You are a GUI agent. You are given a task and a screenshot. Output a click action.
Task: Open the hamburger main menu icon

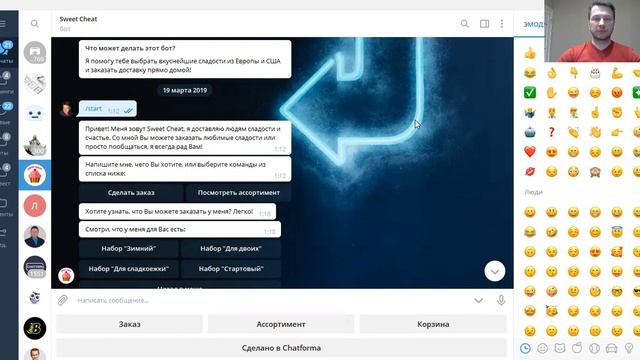click(3, 24)
